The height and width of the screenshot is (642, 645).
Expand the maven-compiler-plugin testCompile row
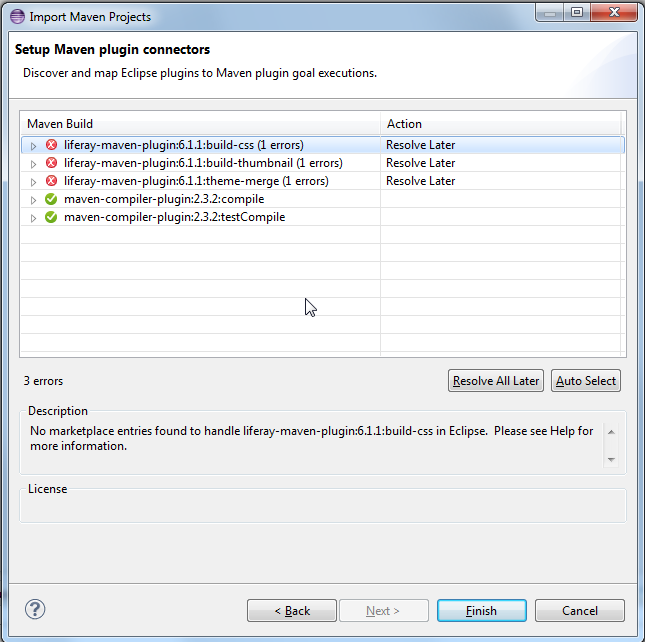click(x=33, y=218)
